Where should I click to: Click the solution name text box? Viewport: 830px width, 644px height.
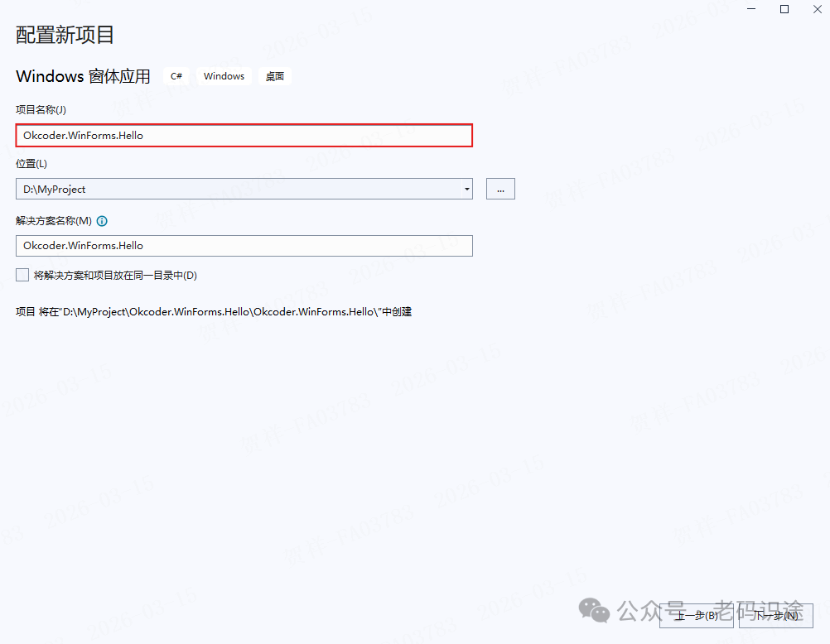click(244, 245)
